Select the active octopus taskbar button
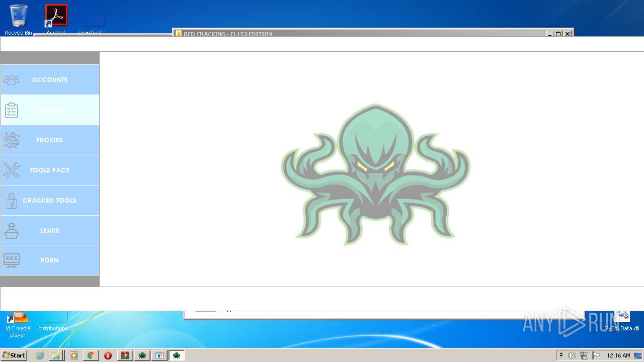This screenshot has width=644, height=362. click(x=177, y=355)
